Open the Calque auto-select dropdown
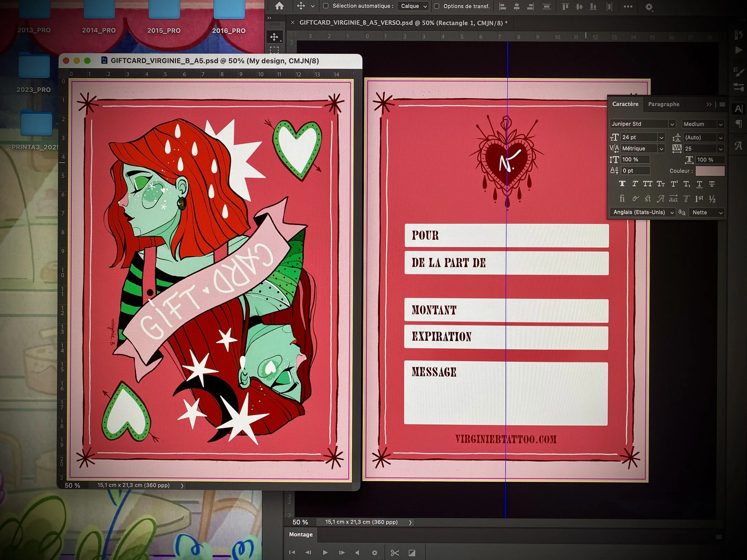Viewport: 747px width, 560px height. tap(414, 6)
